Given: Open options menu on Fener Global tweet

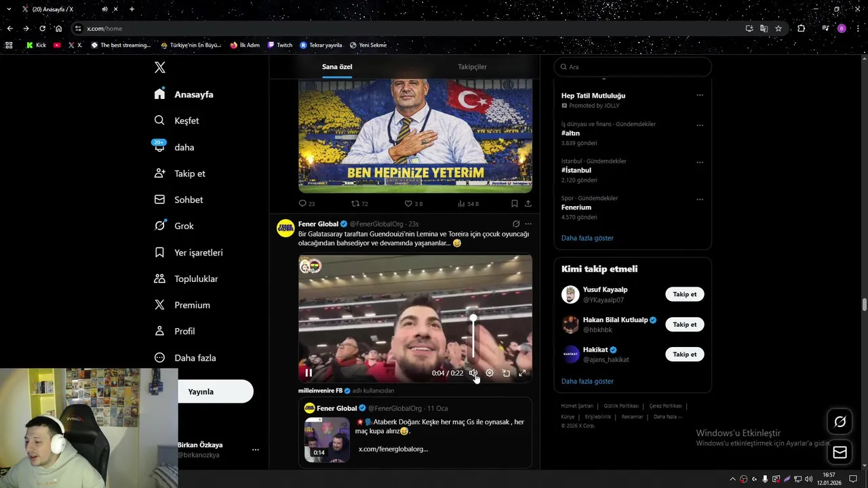Looking at the screenshot, I should pos(528,224).
